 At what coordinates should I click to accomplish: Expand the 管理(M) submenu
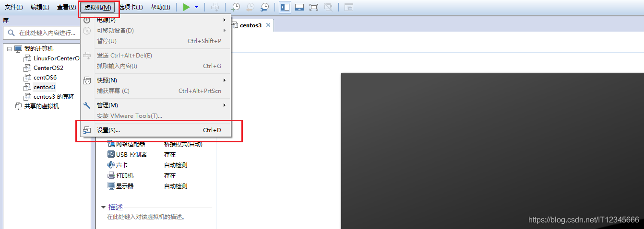tap(156, 105)
